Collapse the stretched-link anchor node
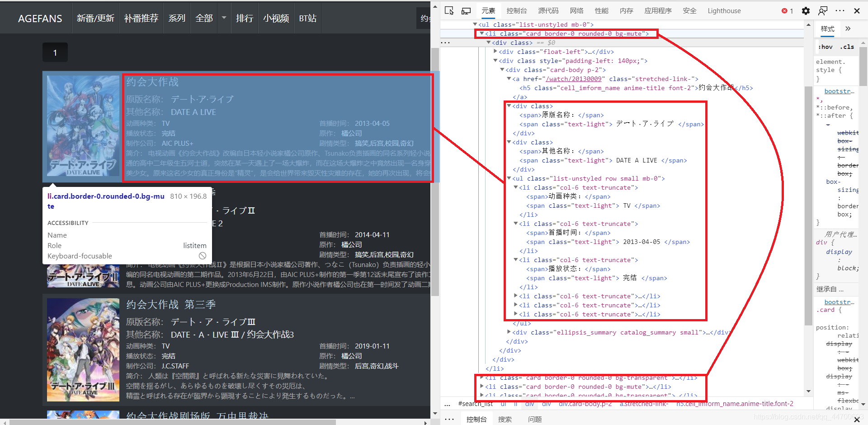The image size is (868, 425). 509,79
